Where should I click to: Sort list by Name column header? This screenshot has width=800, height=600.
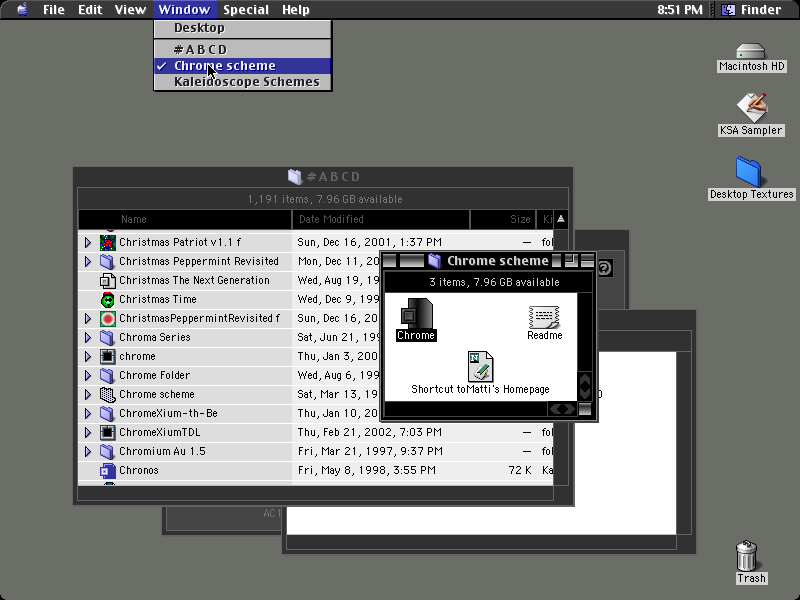pyautogui.click(x=185, y=219)
